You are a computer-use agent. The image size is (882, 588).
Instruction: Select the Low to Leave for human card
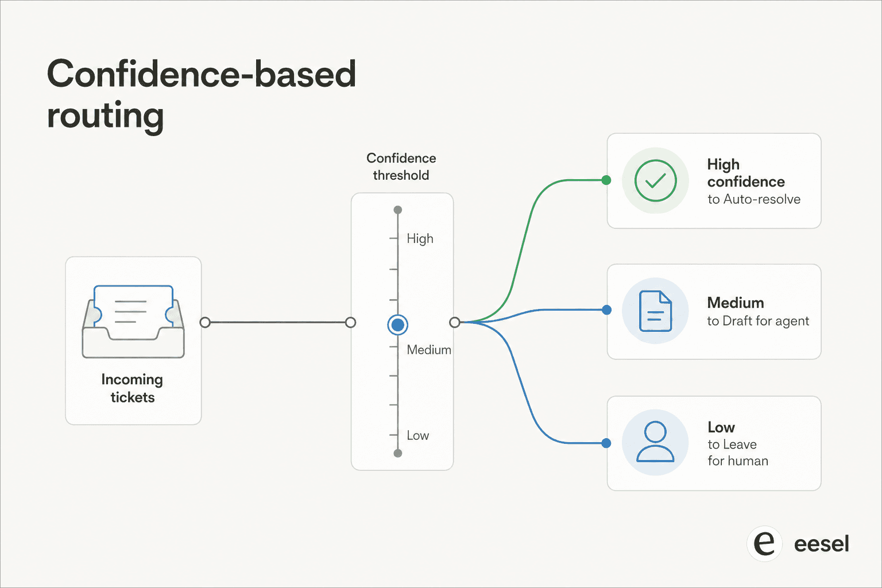pos(714,443)
